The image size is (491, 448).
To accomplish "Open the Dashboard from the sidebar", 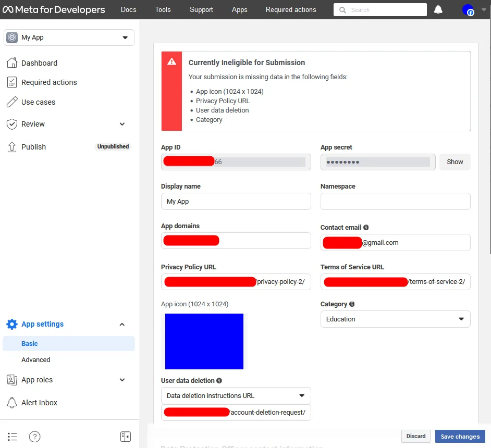I will click(x=39, y=63).
